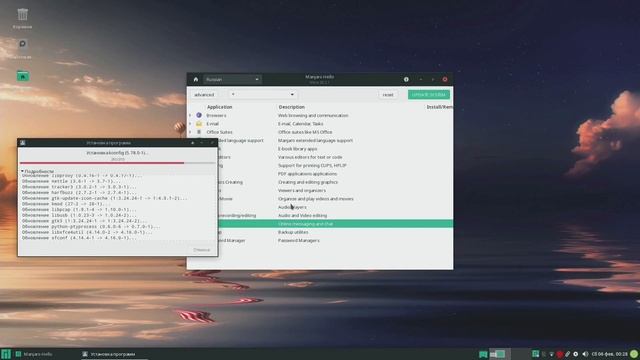Click the 'xfconf' update log line

tap(79, 238)
